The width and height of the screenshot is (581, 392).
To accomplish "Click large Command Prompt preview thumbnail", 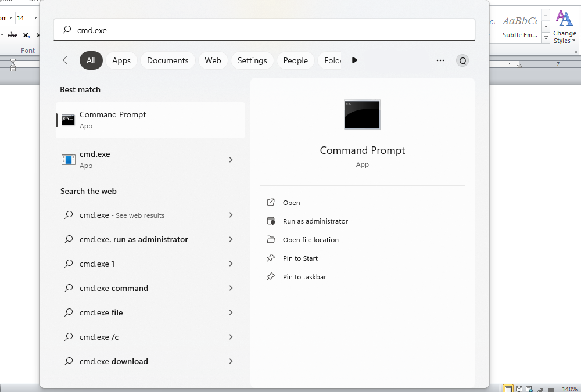I will coord(362,114).
